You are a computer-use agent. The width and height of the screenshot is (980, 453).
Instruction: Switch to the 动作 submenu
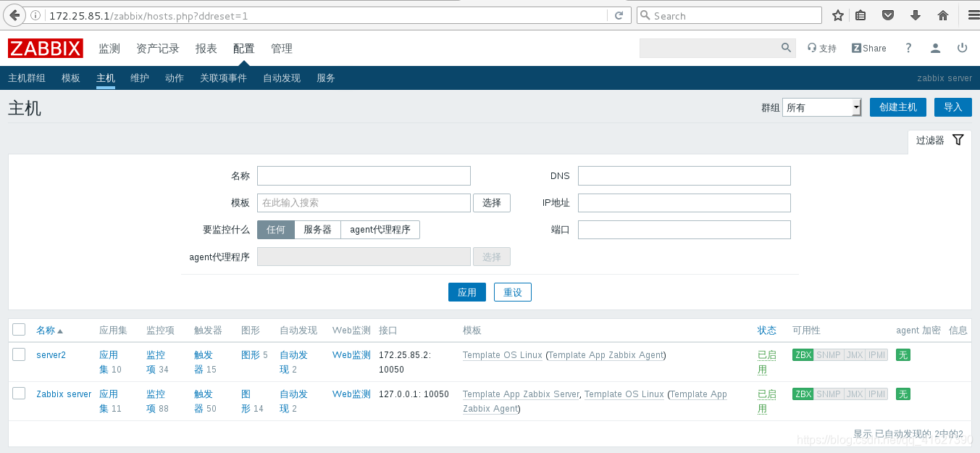pos(175,78)
